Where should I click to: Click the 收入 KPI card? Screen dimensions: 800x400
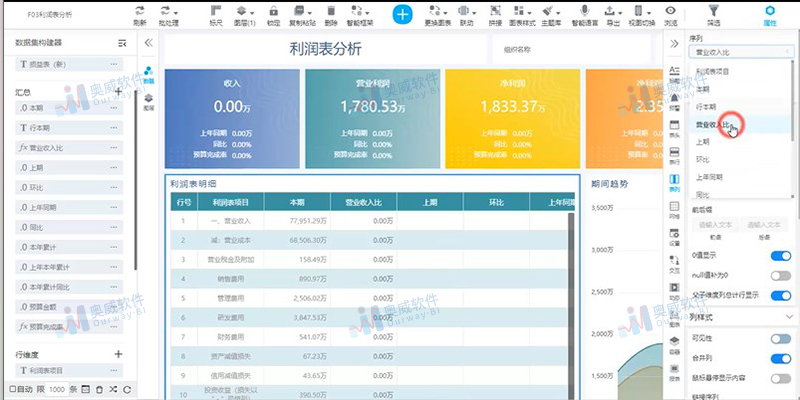tap(232, 119)
